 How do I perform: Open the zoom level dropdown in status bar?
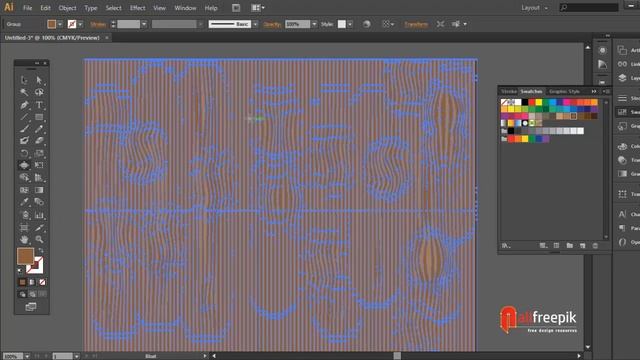27,356
